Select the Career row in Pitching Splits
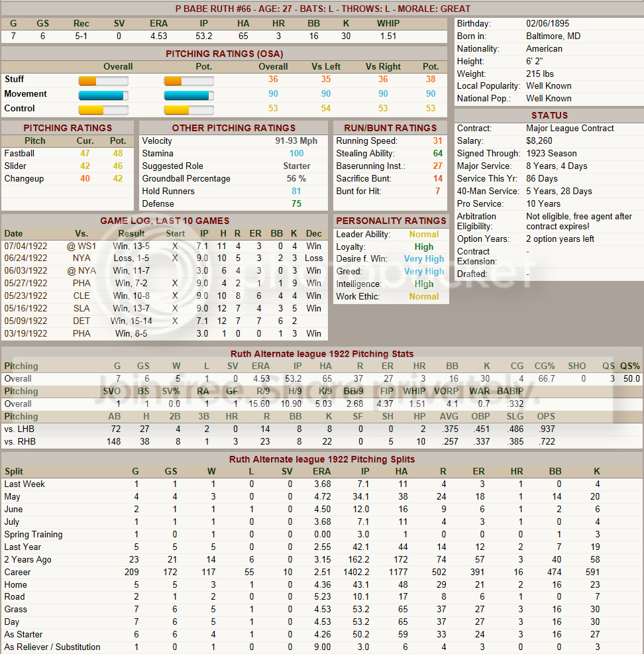 click(18, 572)
